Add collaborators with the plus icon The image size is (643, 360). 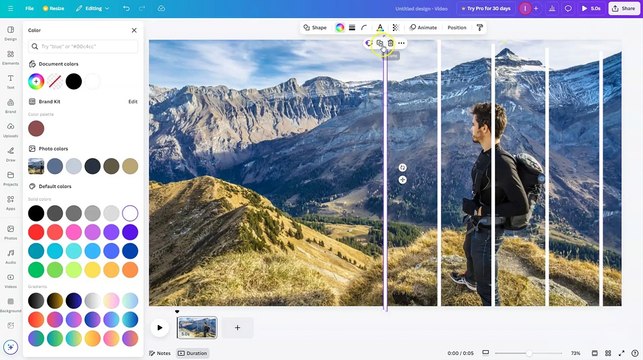coord(536,8)
